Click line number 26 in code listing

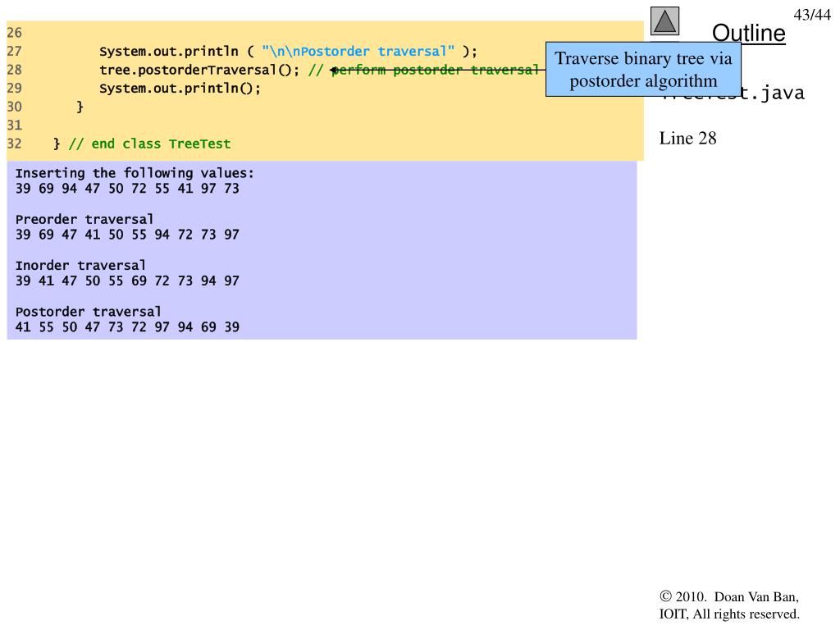pos(15,33)
